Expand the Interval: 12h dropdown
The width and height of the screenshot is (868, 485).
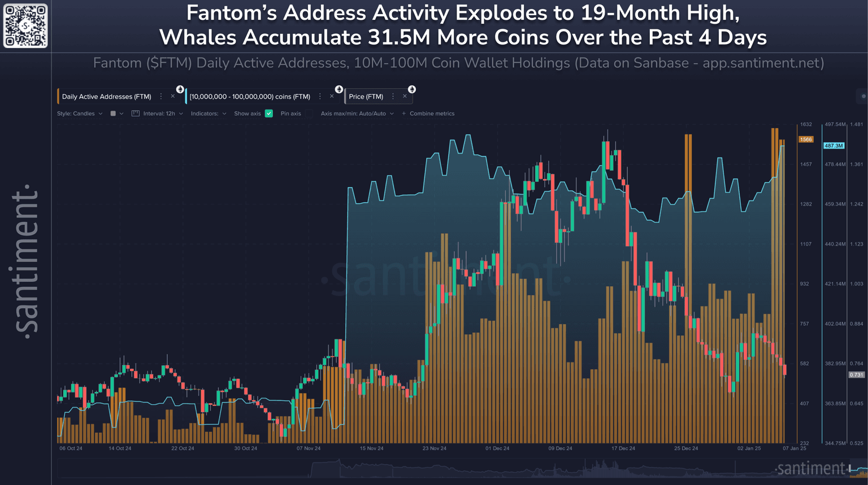pos(163,113)
